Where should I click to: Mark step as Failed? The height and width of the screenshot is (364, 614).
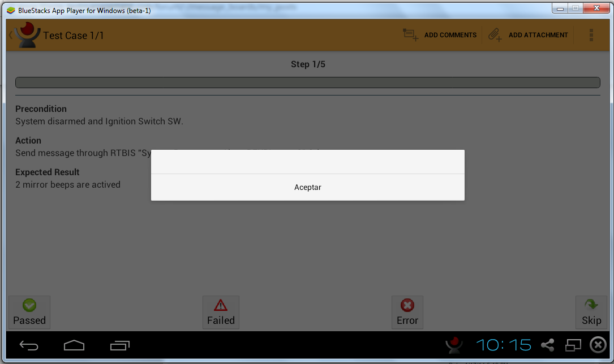tap(221, 313)
